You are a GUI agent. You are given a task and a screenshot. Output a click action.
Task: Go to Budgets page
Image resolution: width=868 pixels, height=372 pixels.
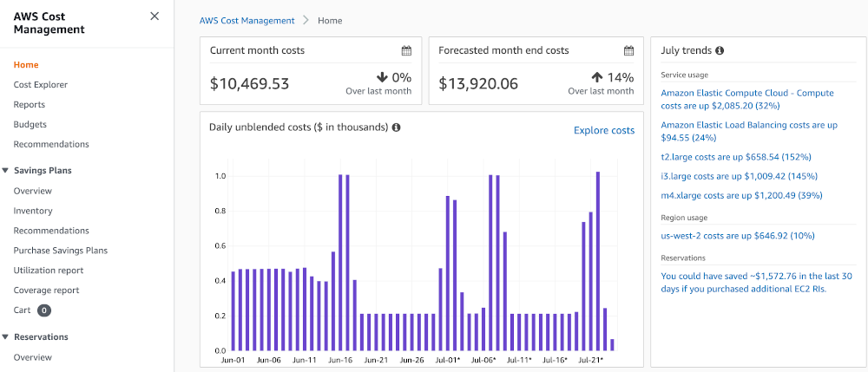point(30,125)
